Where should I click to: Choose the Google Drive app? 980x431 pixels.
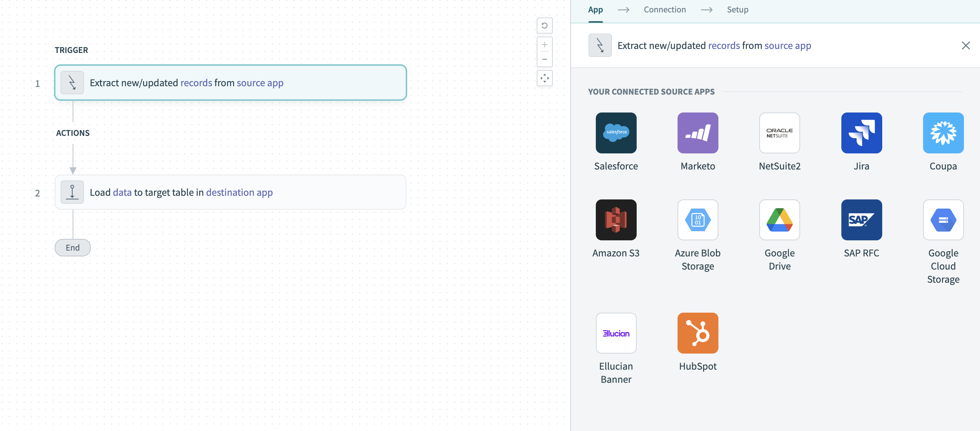coord(779,228)
